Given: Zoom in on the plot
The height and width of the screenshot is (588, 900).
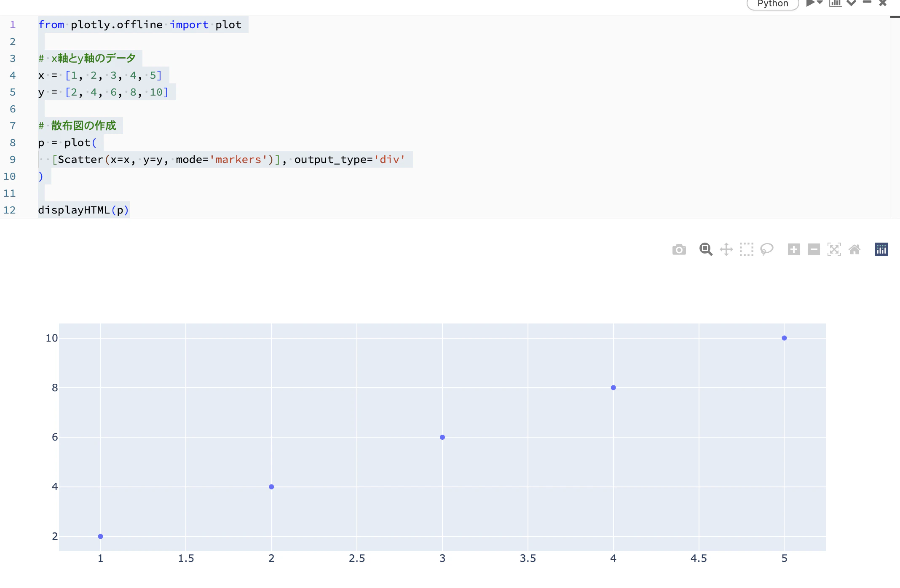Looking at the screenshot, I should (x=794, y=249).
